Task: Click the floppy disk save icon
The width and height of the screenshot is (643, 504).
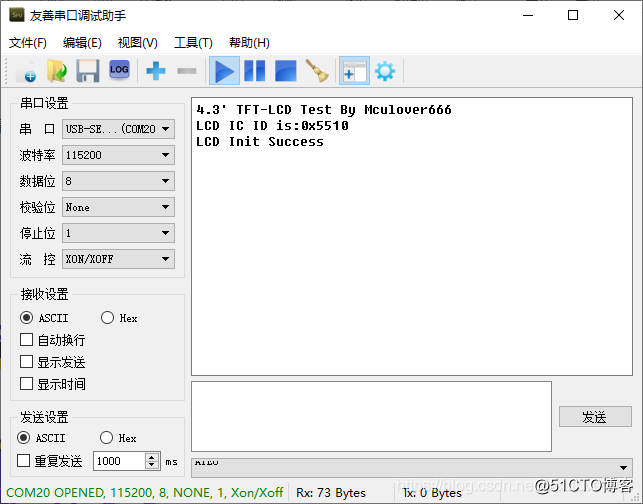Action: [88, 71]
